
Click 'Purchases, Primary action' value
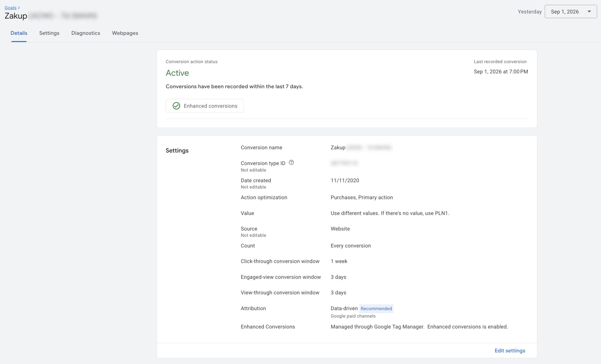[362, 197]
